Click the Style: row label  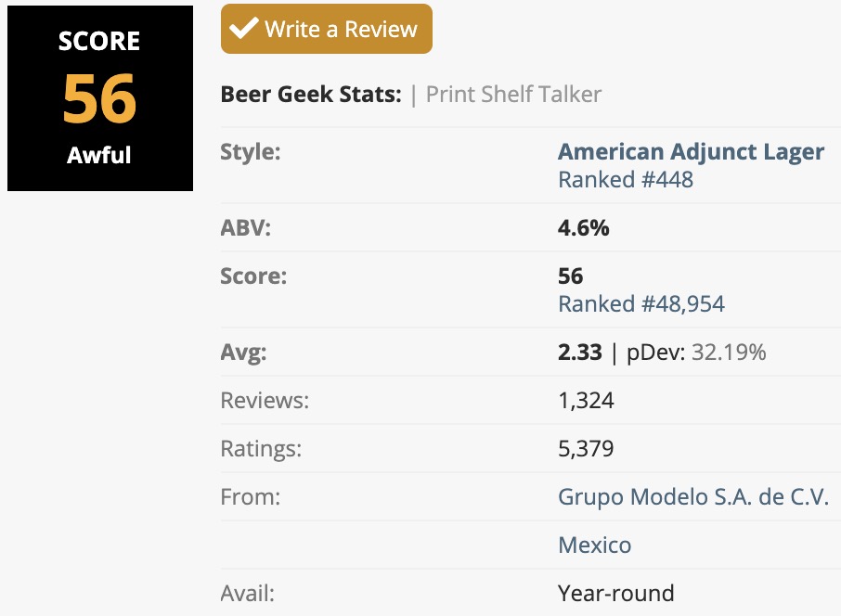point(251,152)
